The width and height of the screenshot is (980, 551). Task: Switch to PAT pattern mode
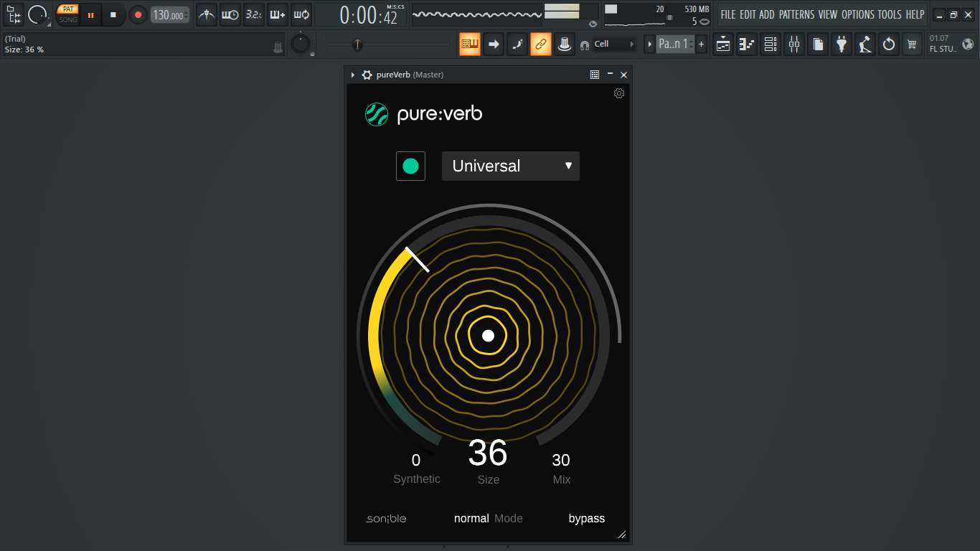tap(68, 9)
